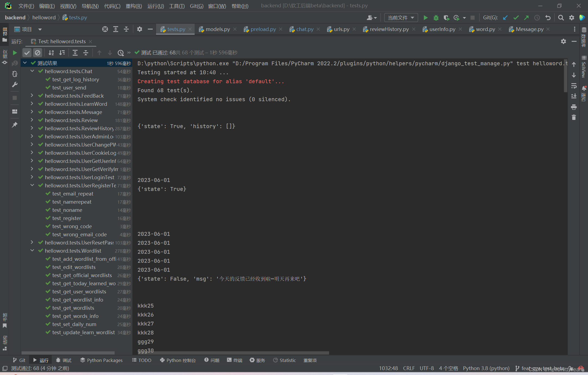The height and width of the screenshot is (375, 588).
Task: Toggle soft-wrap in console output
Action: click(574, 86)
